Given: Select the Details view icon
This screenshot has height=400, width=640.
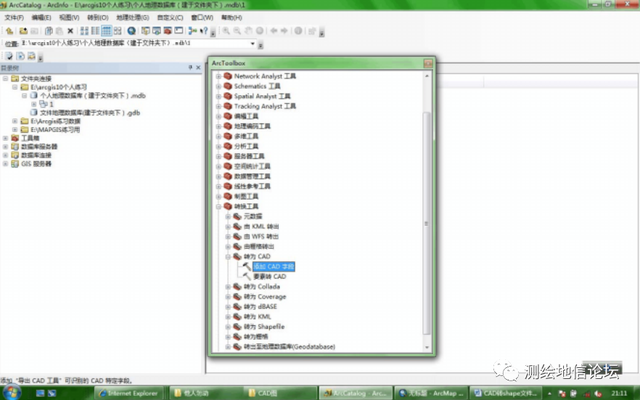Looking at the screenshot, I should pyautogui.click(x=107, y=31).
